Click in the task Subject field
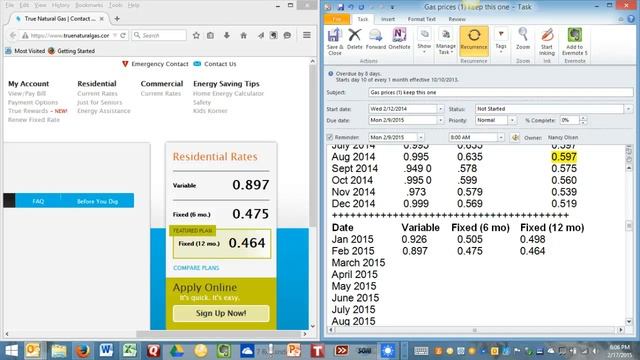 point(500,93)
